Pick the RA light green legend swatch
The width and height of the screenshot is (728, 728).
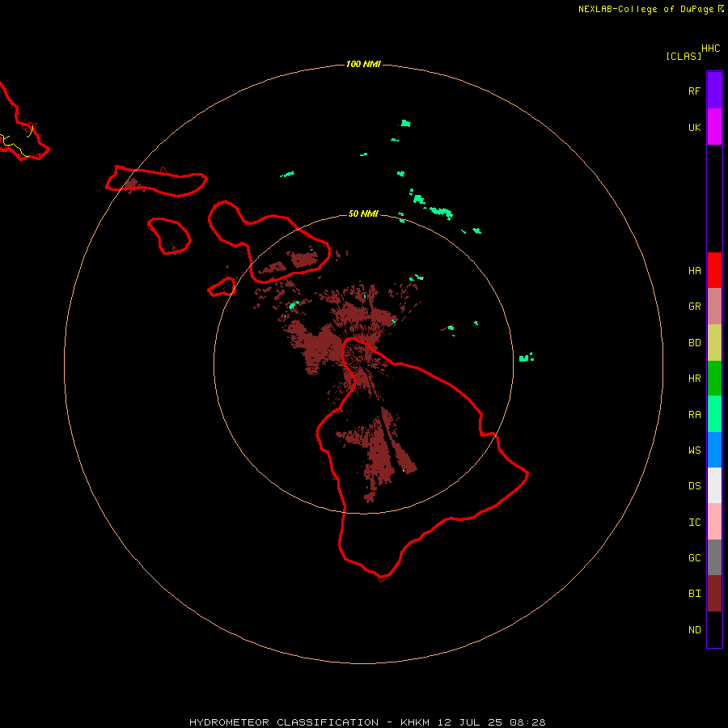coord(714,414)
